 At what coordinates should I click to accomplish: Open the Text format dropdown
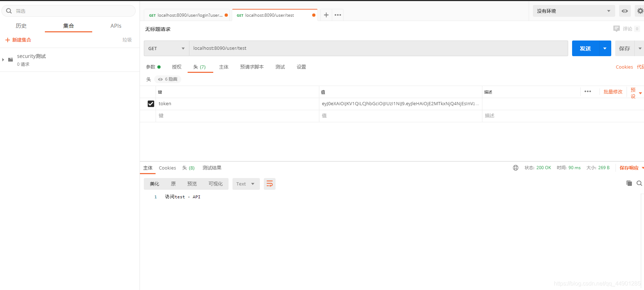coord(246,184)
